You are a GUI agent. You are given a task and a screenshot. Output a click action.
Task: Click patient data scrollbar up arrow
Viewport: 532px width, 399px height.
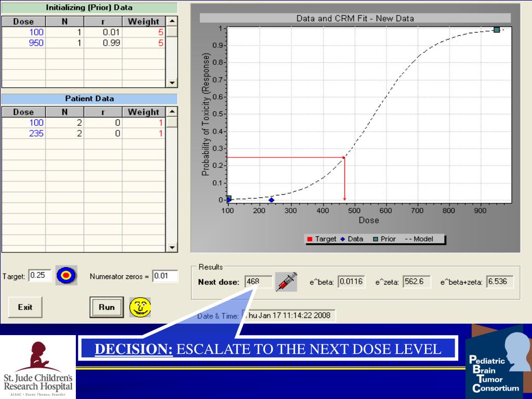[x=172, y=112]
